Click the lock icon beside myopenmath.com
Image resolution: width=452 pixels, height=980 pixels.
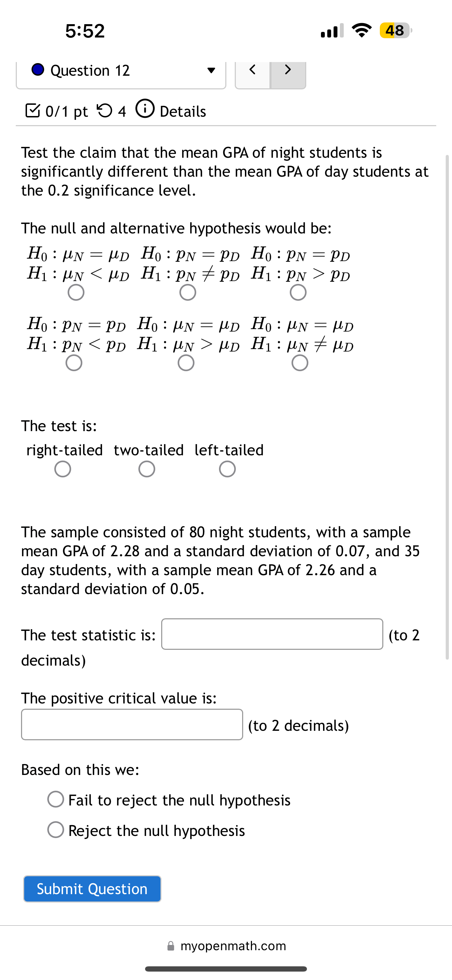(x=171, y=946)
